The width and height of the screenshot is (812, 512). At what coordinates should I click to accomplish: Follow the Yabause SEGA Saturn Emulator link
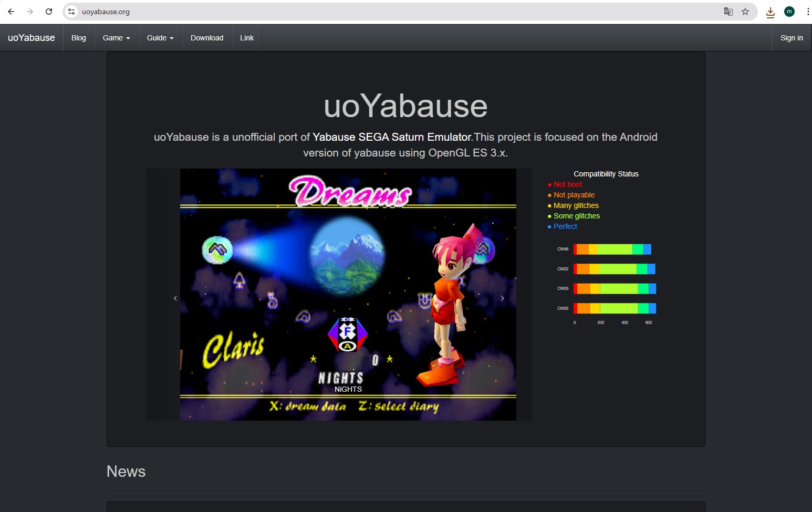(392, 137)
